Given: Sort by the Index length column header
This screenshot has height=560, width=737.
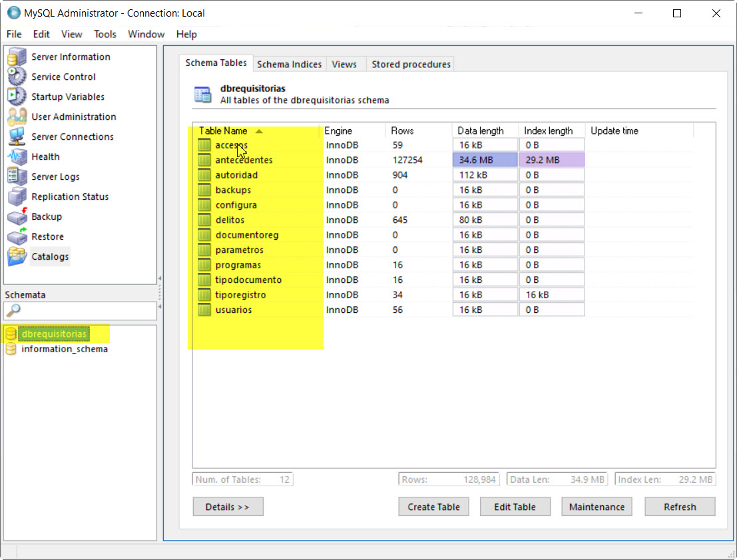Looking at the screenshot, I should point(552,131).
